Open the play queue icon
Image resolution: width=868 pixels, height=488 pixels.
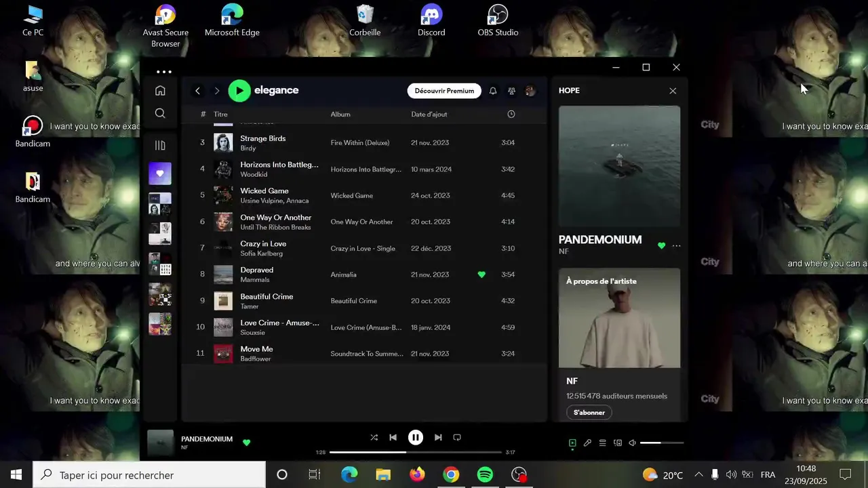602,443
